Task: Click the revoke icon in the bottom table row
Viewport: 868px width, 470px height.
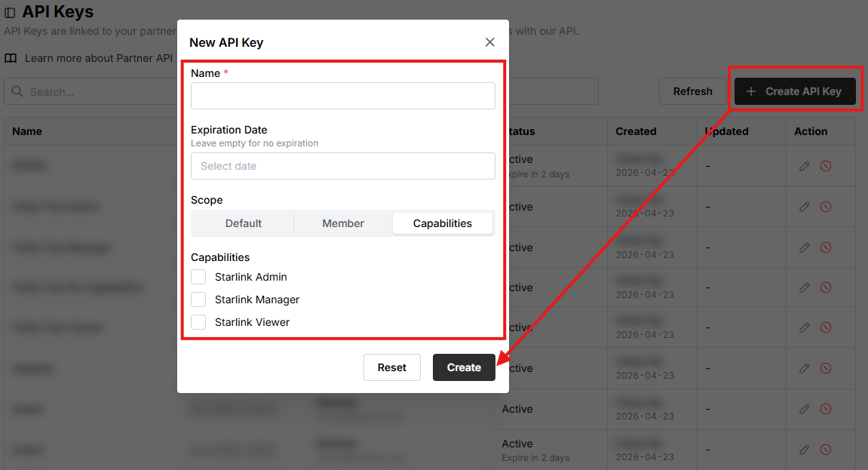Action: tap(825, 450)
